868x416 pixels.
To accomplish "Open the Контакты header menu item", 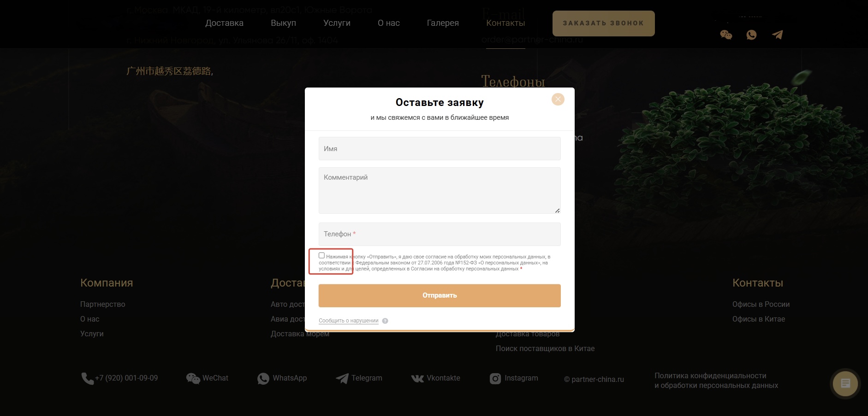I will coord(505,23).
